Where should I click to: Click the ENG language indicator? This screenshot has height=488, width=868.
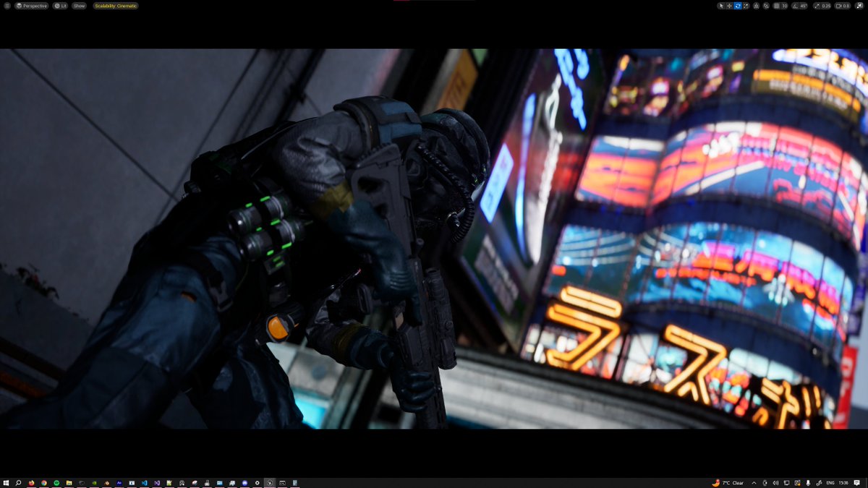pyautogui.click(x=830, y=483)
